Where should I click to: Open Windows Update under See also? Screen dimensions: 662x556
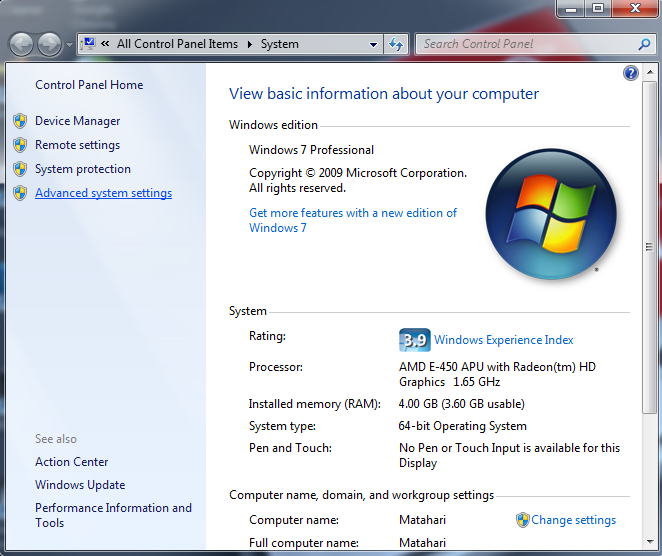(80, 485)
